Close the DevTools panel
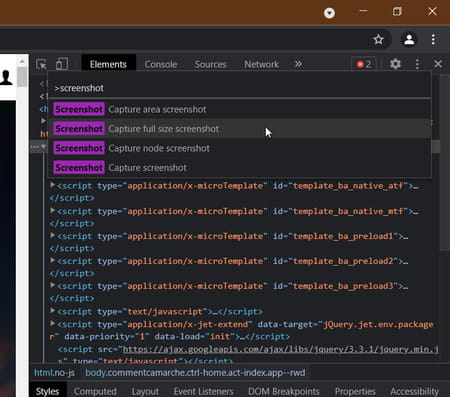 coord(438,64)
